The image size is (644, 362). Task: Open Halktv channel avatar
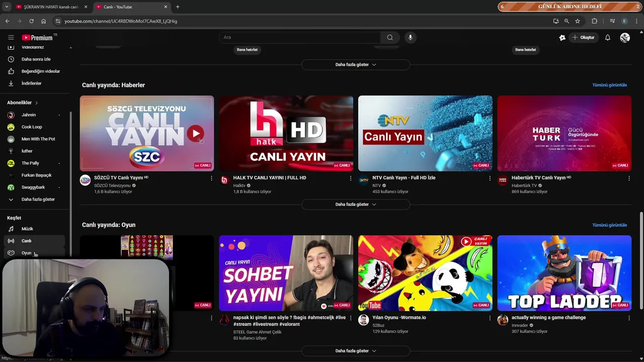point(224,180)
